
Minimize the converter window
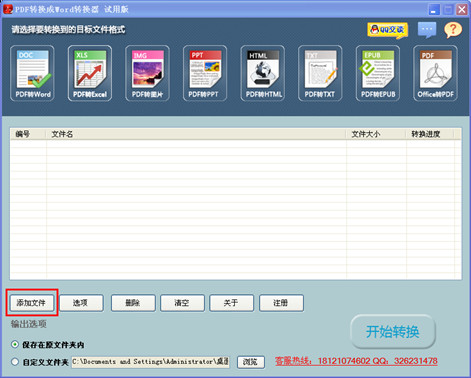tap(434, 9)
